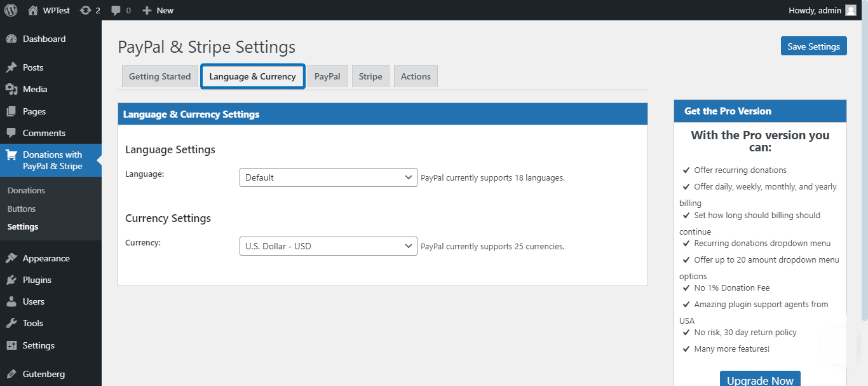Open the WordPress logo menu
Screen dimensions: 868x386
(x=11, y=10)
